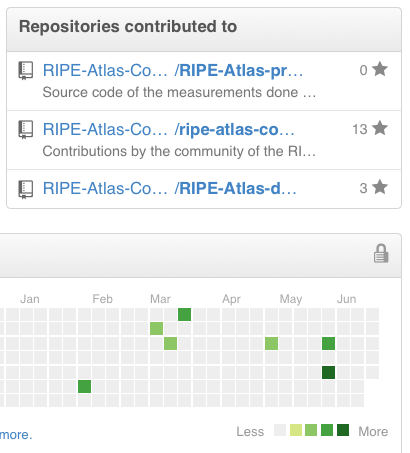Click the repo icon beside RIPE-Atlas-pr… repository

(x=25, y=71)
